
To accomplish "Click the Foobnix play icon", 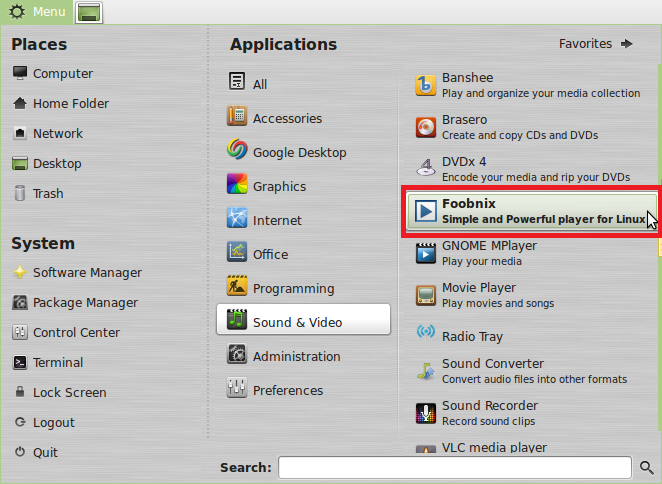I will [x=426, y=211].
